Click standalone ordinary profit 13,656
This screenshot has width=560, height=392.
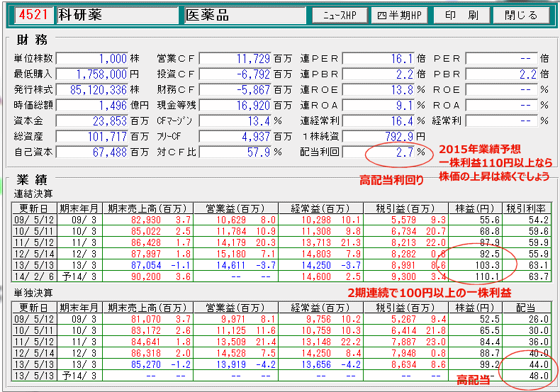(x=316, y=364)
